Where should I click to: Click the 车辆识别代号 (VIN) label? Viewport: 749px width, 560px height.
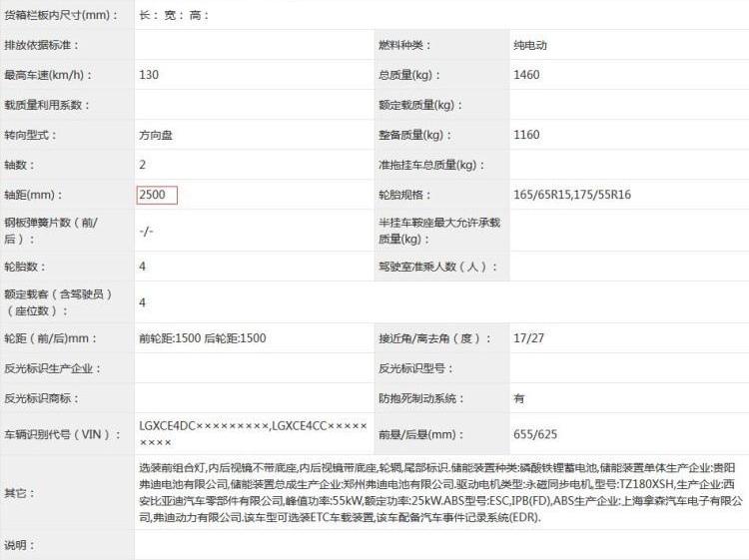tap(62, 434)
